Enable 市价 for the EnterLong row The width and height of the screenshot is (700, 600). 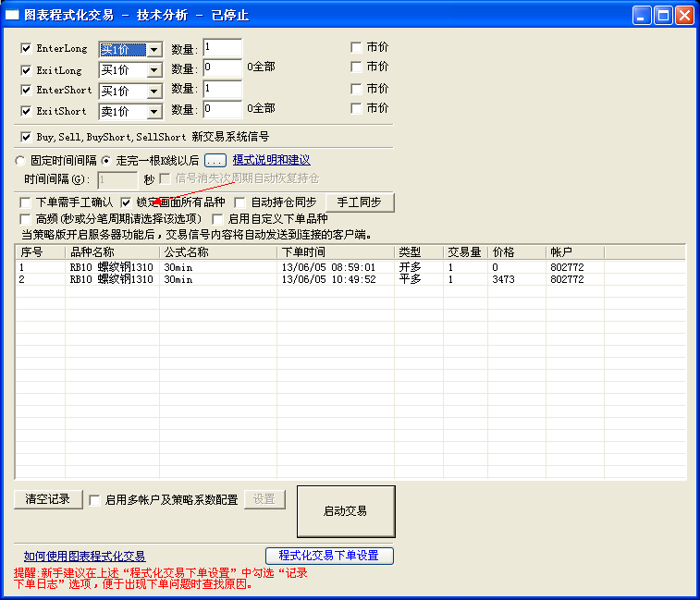(356, 46)
